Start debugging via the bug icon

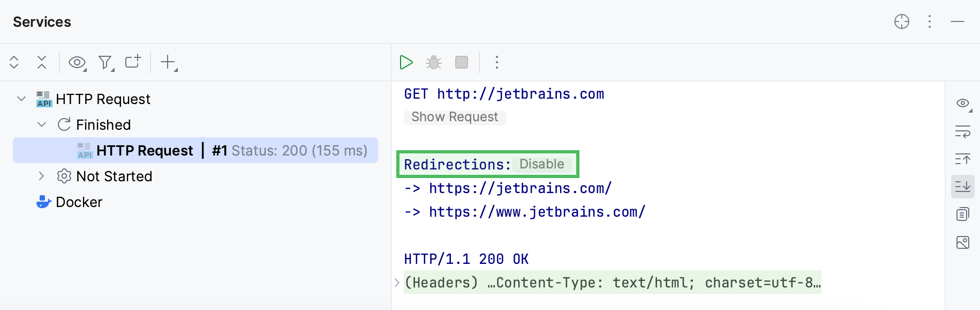[434, 62]
